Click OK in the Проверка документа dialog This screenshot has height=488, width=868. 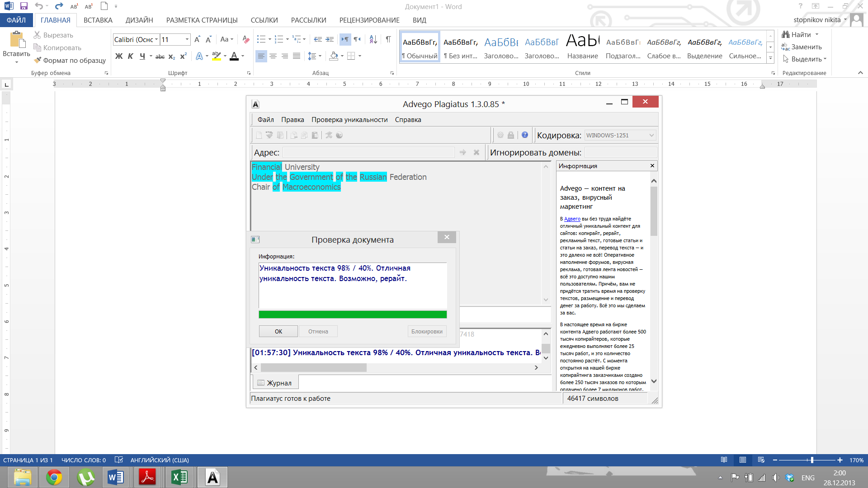[x=278, y=331]
